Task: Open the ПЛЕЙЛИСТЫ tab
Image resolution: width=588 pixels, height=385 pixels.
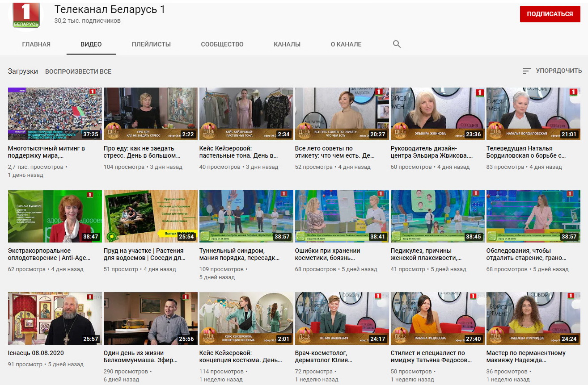Action: 151,44
